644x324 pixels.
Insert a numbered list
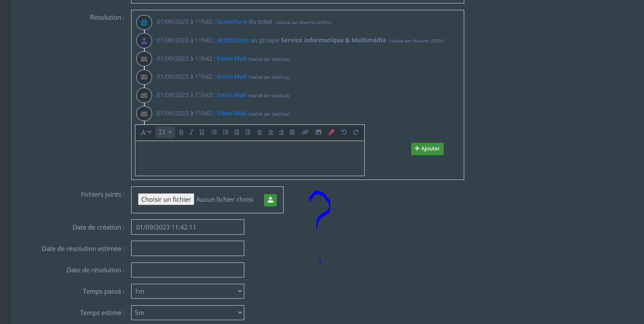click(x=225, y=133)
